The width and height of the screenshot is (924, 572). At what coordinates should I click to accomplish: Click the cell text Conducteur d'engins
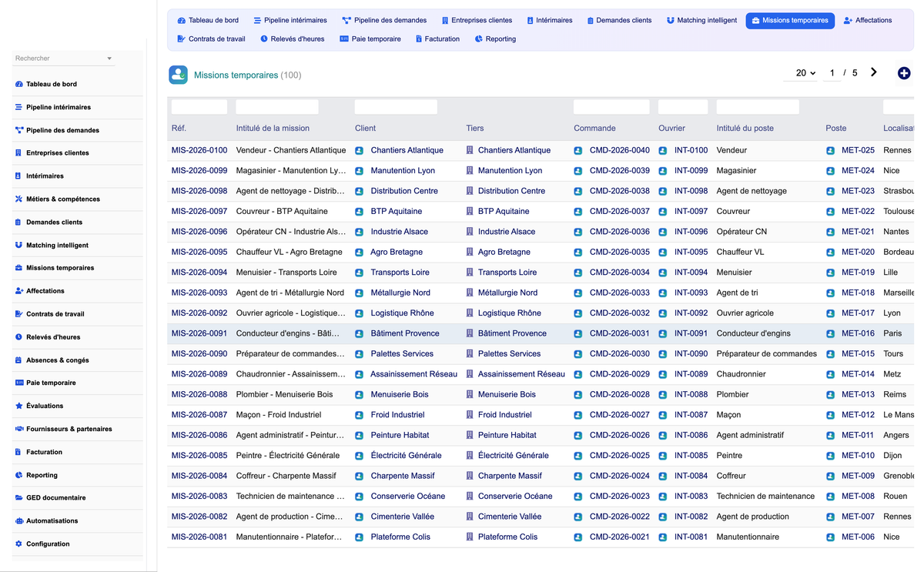tap(754, 333)
